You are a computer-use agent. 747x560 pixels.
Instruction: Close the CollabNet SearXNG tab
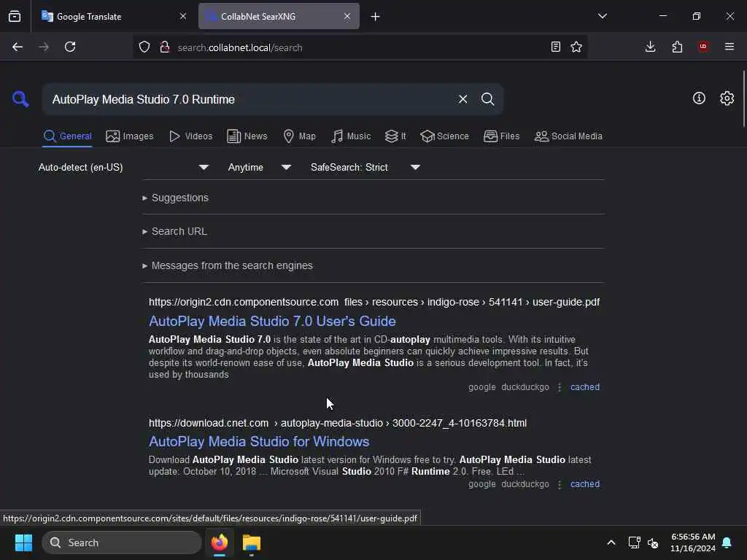click(x=347, y=16)
